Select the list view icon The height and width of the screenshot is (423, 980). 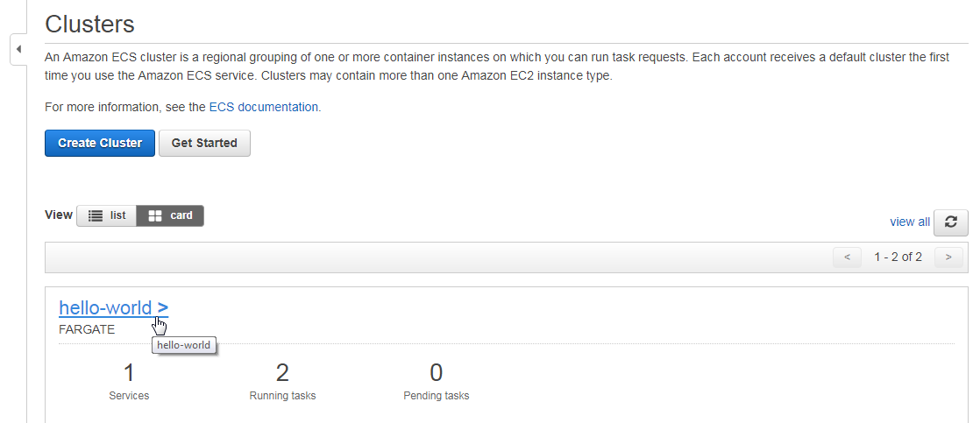(x=96, y=215)
